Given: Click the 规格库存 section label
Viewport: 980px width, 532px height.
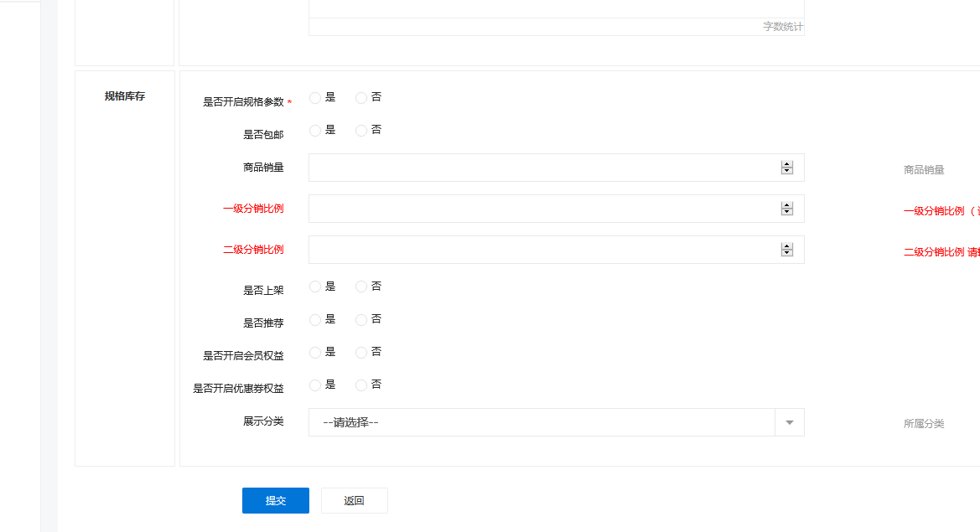Looking at the screenshot, I should tap(125, 96).
